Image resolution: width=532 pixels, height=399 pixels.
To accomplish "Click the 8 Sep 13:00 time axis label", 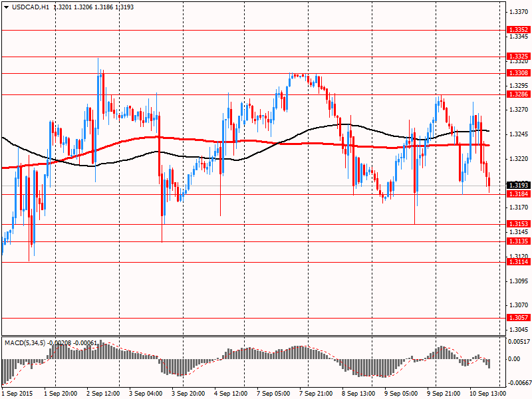I will pyautogui.click(x=358, y=394).
